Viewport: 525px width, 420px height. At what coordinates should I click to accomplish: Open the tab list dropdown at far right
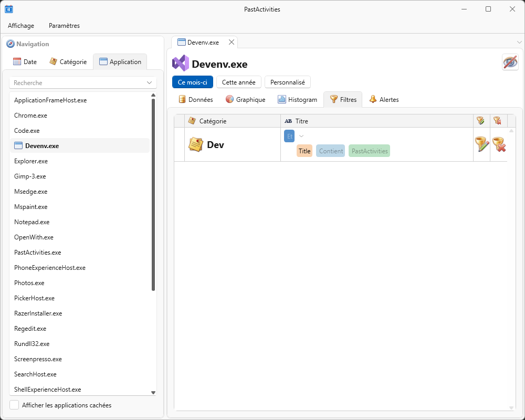point(519,42)
